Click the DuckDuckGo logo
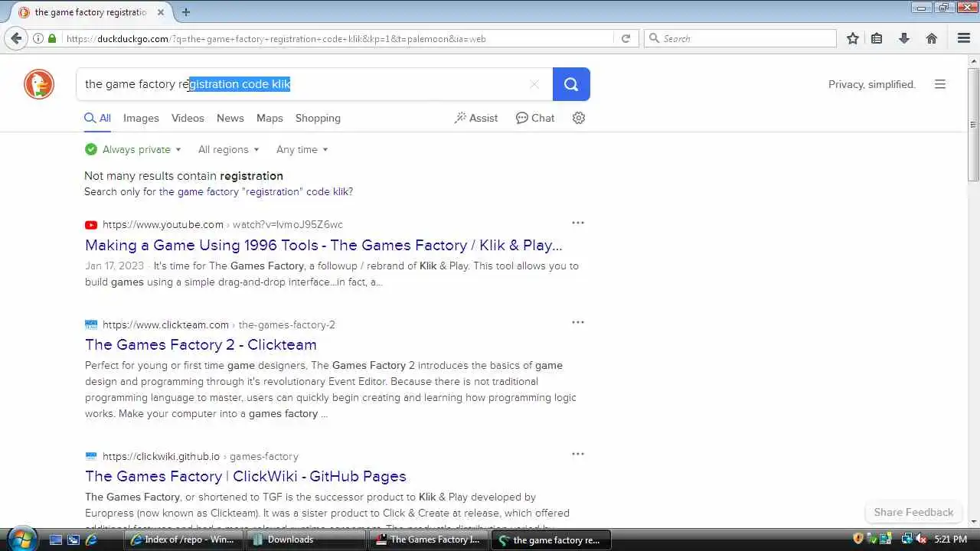 pos(39,84)
